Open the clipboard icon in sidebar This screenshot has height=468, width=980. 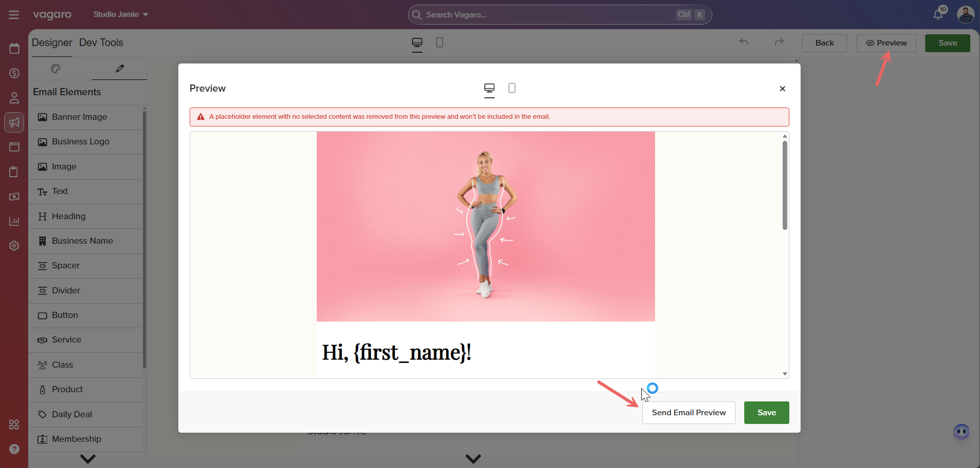[14, 172]
